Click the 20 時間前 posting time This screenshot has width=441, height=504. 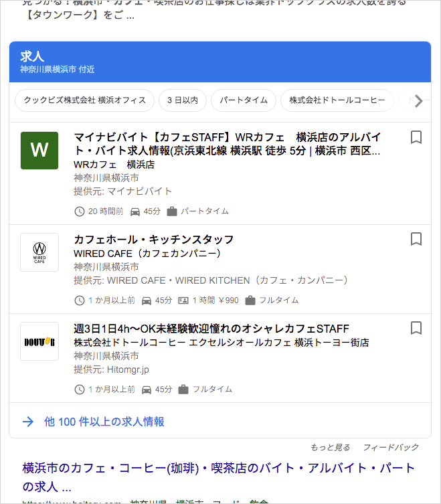(106, 212)
